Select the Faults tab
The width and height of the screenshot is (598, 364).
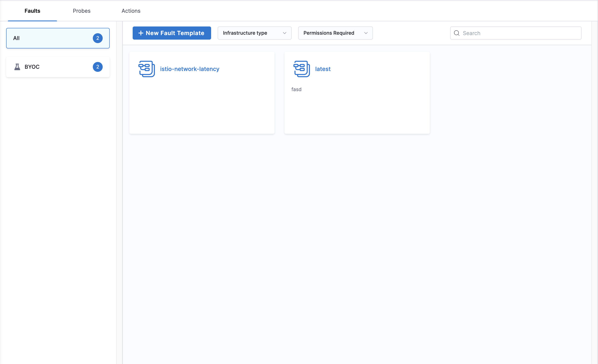pos(32,11)
